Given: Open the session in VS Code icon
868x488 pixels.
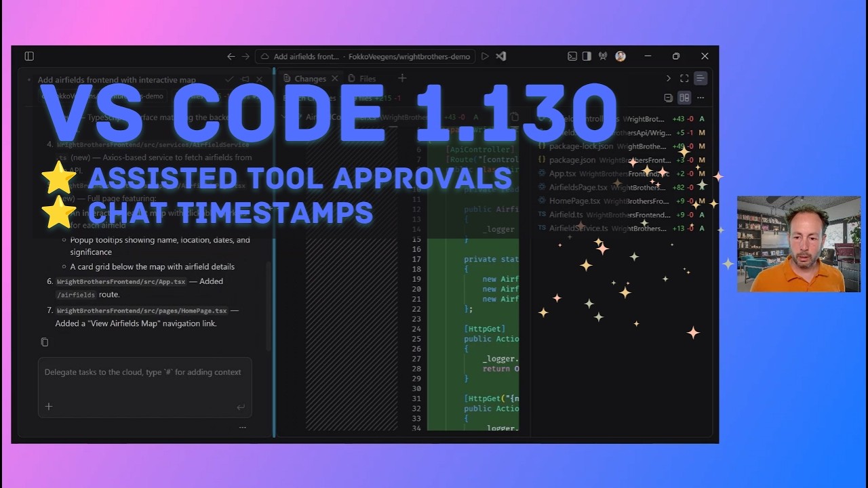Looking at the screenshot, I should click(501, 56).
